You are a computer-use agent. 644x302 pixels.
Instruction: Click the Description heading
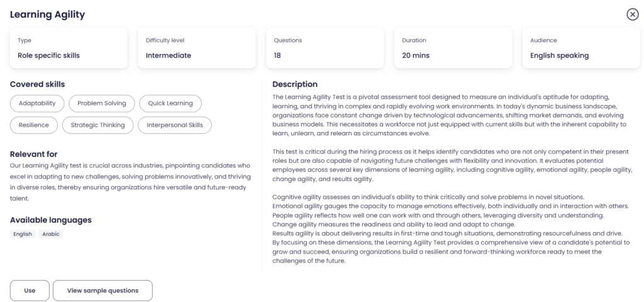coord(295,84)
